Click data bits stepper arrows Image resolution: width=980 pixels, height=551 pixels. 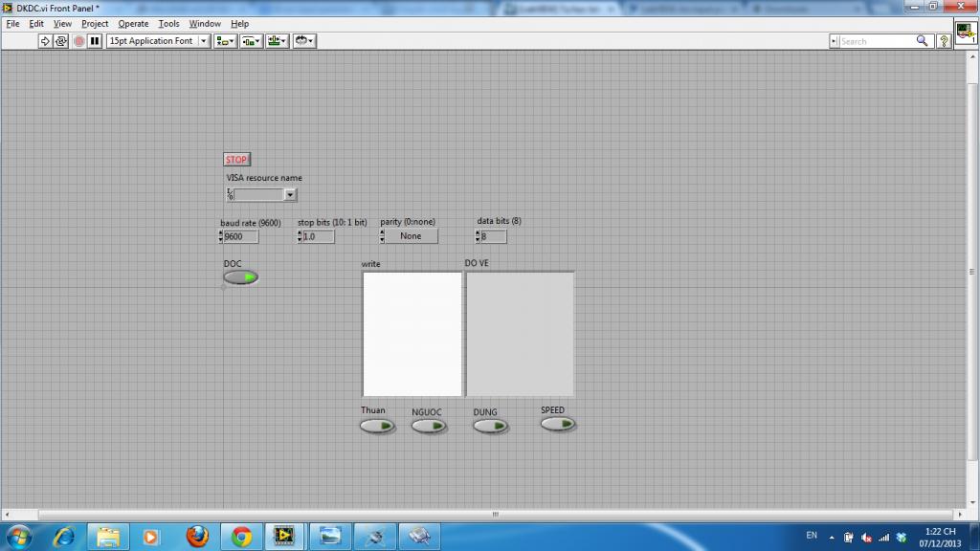coord(478,237)
